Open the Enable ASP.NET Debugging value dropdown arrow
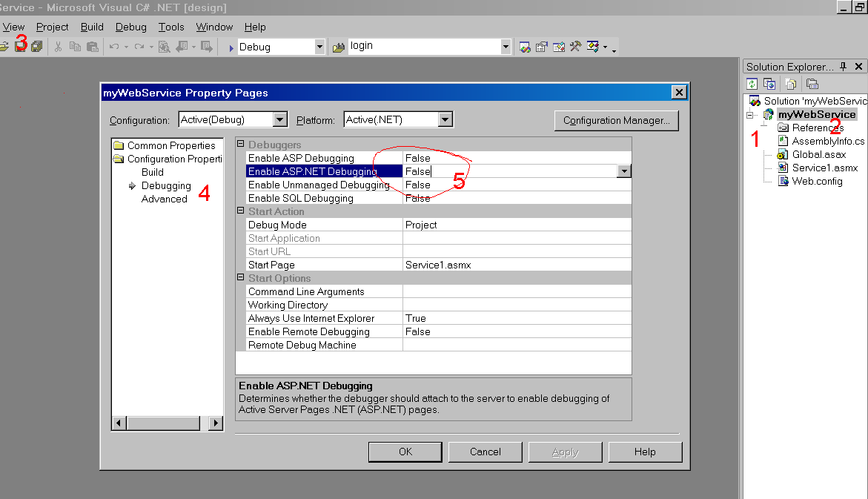The height and width of the screenshot is (499, 868). (x=624, y=172)
